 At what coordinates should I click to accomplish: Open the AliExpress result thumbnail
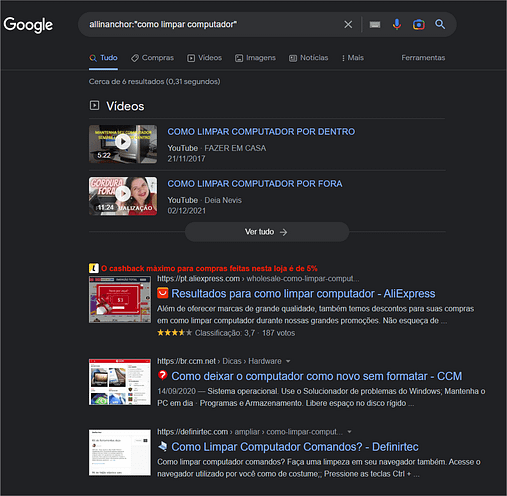pos(120,299)
